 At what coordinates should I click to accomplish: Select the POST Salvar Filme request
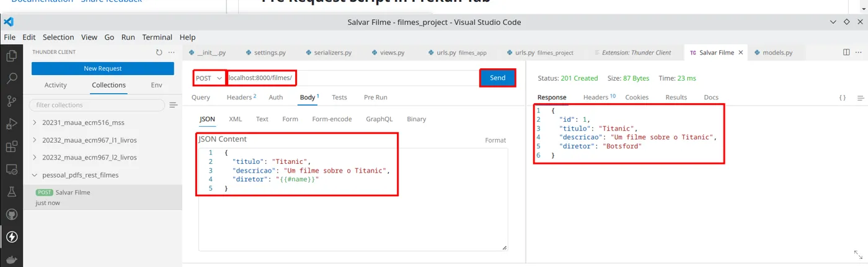click(x=103, y=197)
